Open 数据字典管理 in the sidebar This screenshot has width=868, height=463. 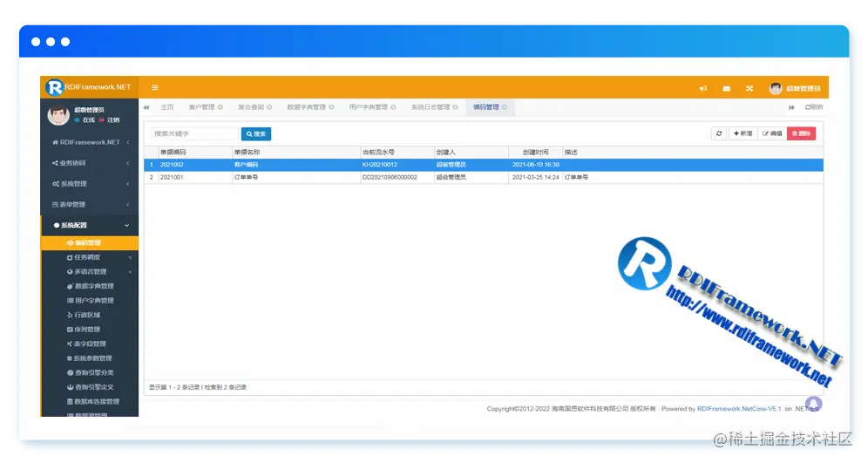[90, 286]
